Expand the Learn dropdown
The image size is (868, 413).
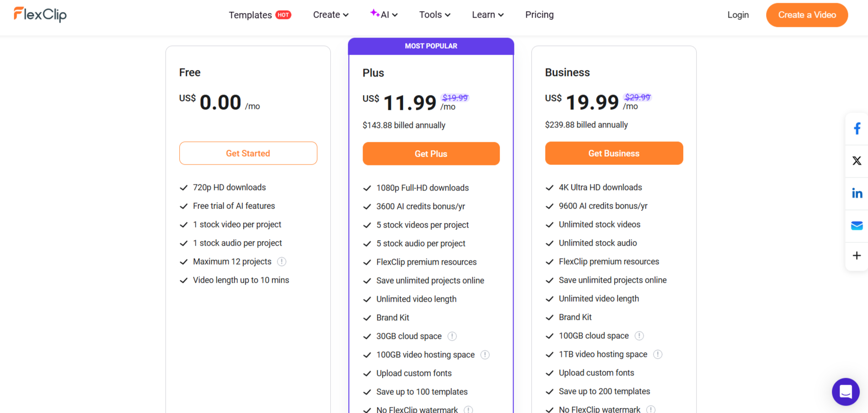[x=487, y=14]
